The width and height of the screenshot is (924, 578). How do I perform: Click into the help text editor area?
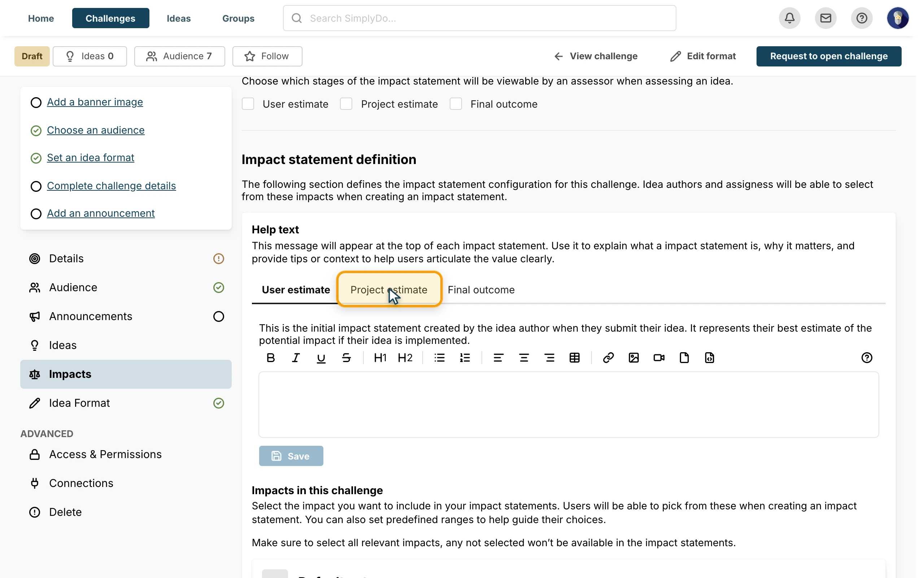(x=568, y=405)
